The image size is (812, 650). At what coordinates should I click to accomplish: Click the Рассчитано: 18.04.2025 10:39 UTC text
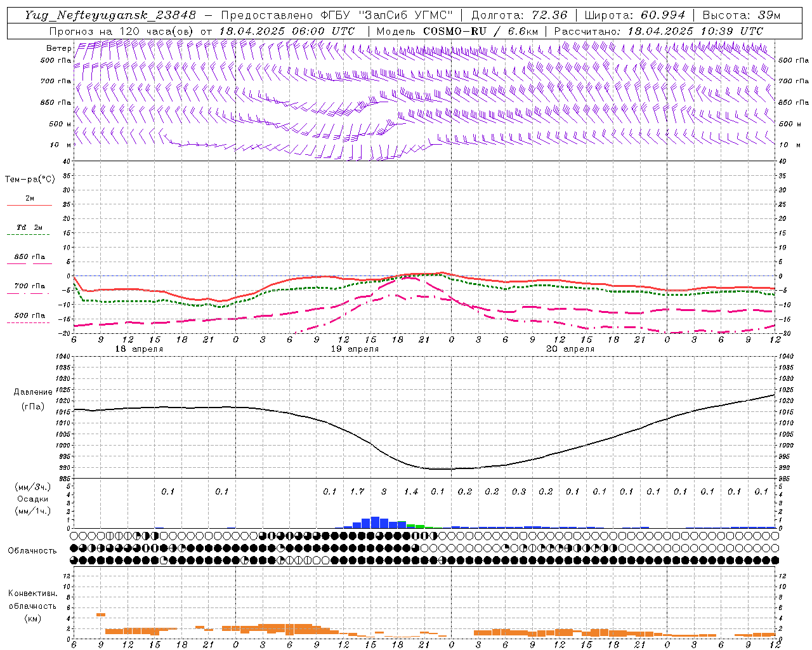point(658,31)
